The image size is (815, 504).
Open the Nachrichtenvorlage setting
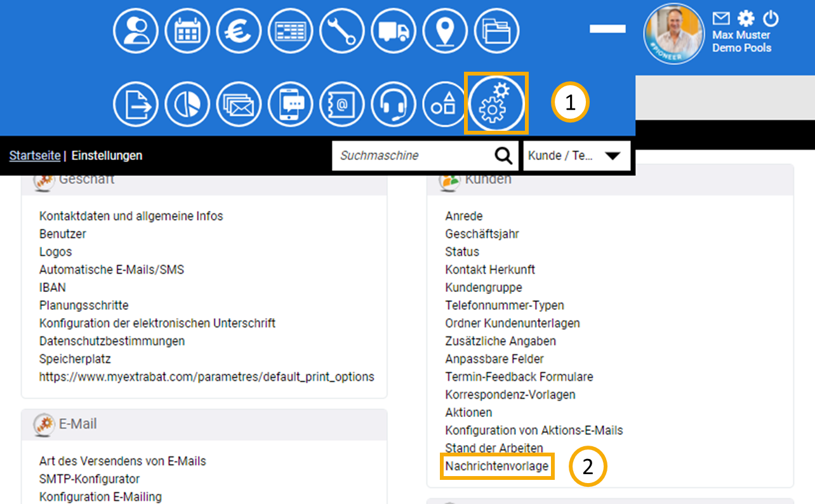(x=496, y=466)
